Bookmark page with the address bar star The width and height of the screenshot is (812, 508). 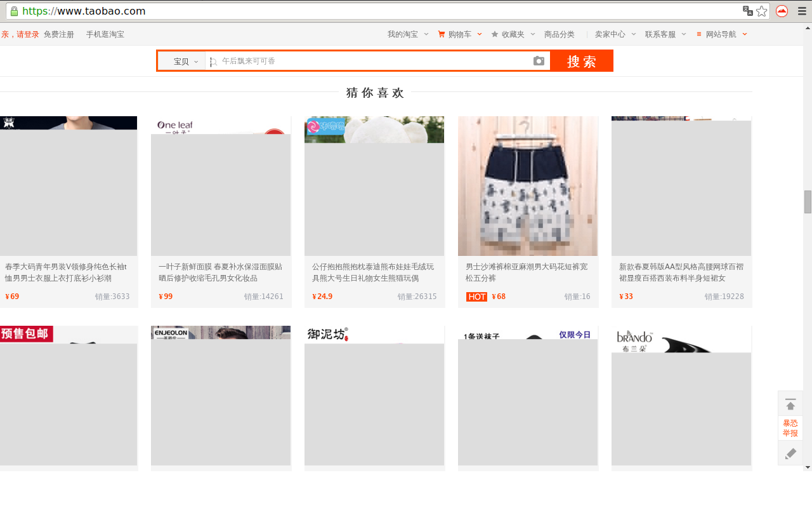(x=761, y=11)
